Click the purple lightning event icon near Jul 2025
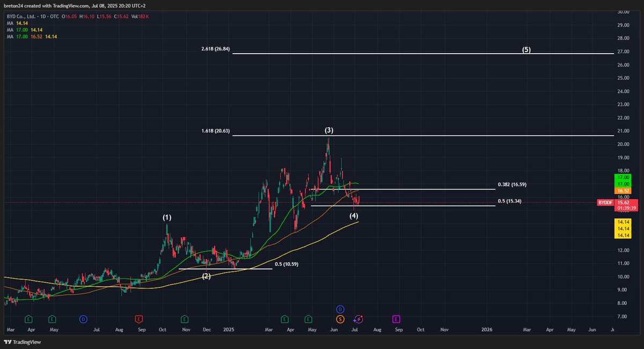The image size is (644, 349). point(359,319)
